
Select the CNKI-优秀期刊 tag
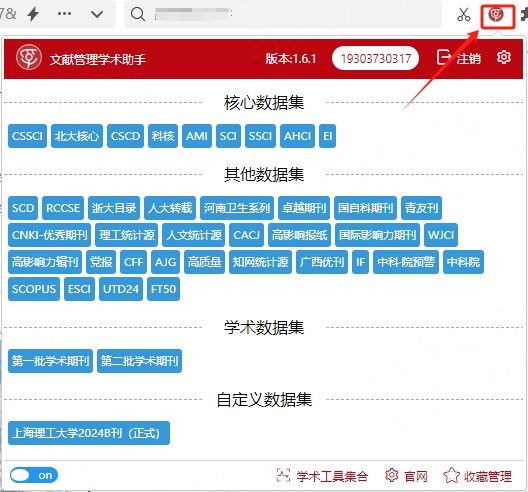coord(50,235)
